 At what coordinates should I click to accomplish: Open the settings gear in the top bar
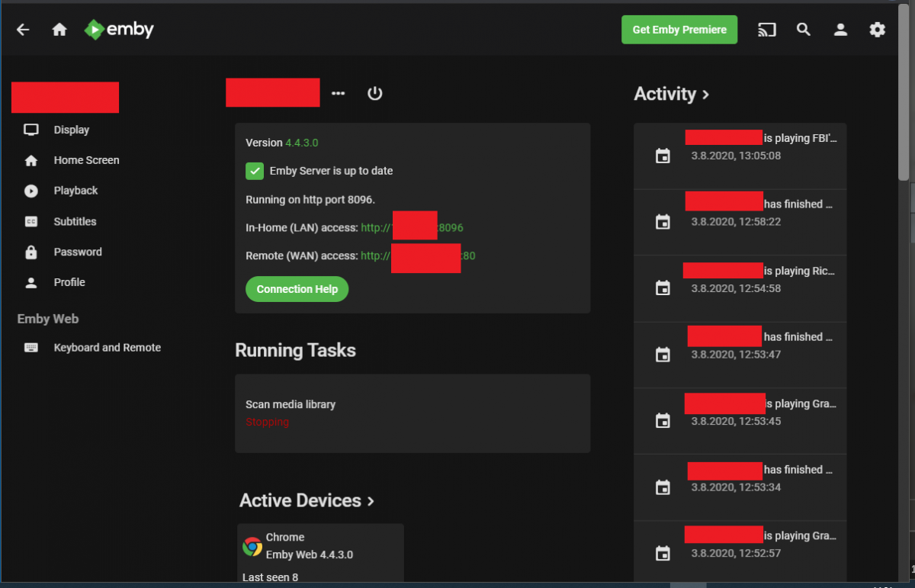(x=877, y=30)
